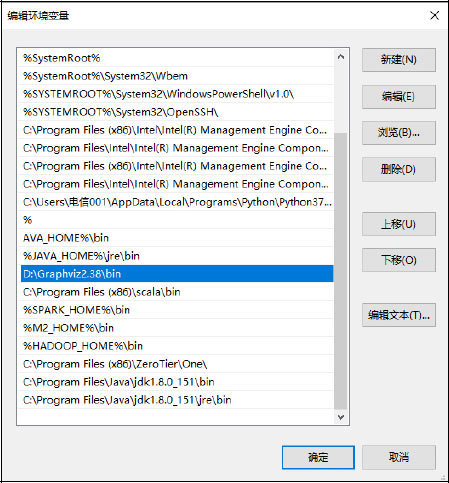Select the Python37 AppData path entry
449x483 pixels.
click(x=177, y=202)
